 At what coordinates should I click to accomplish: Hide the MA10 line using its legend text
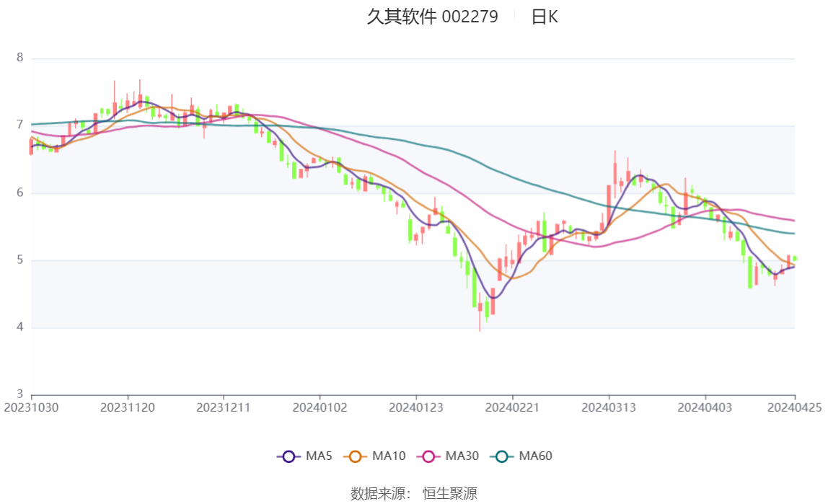[389, 456]
